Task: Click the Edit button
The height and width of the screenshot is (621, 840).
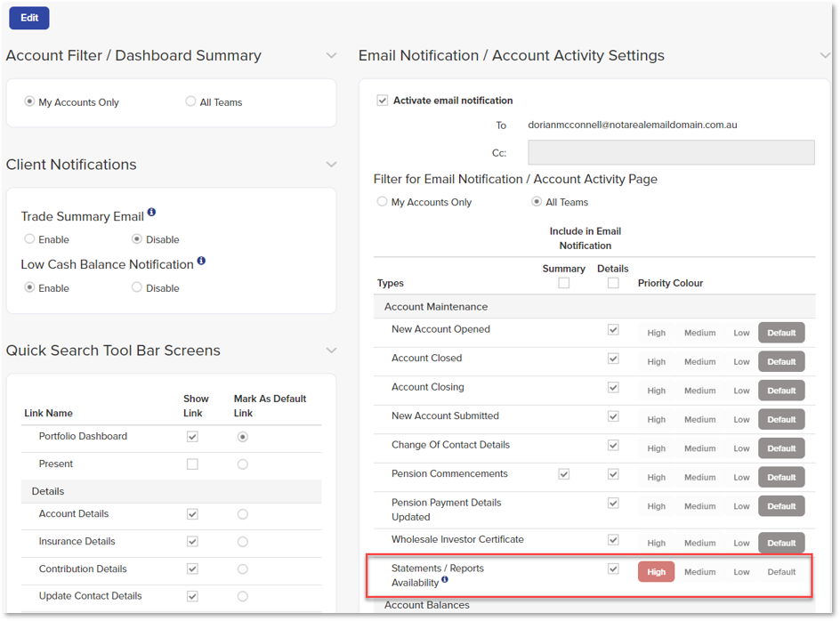Action: 28,18
